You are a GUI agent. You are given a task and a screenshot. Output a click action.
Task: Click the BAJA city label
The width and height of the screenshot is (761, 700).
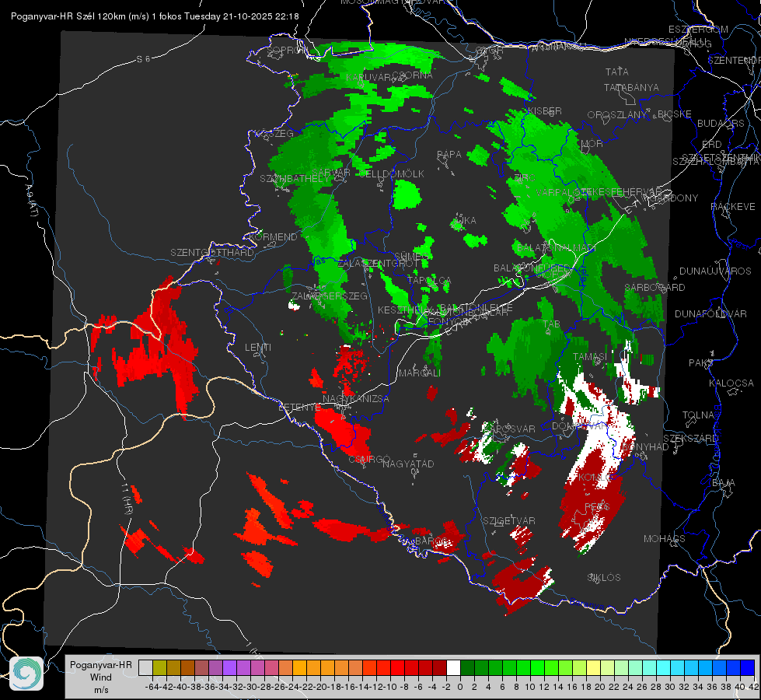pyautogui.click(x=724, y=483)
